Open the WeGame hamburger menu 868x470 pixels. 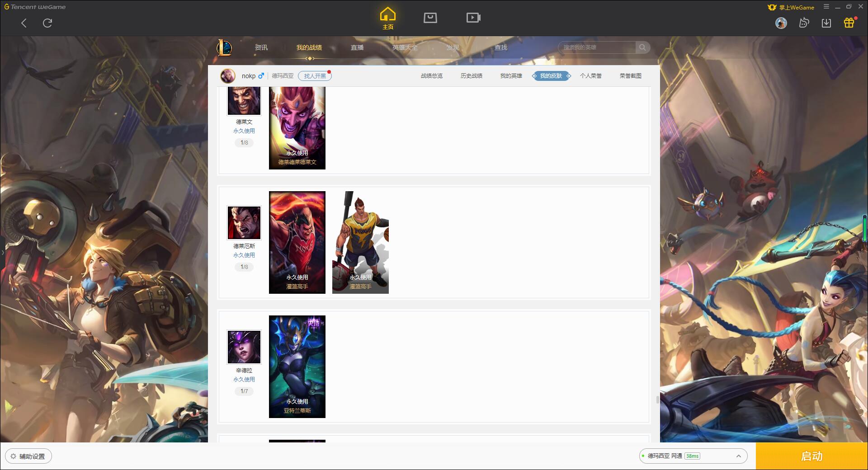pyautogui.click(x=826, y=7)
